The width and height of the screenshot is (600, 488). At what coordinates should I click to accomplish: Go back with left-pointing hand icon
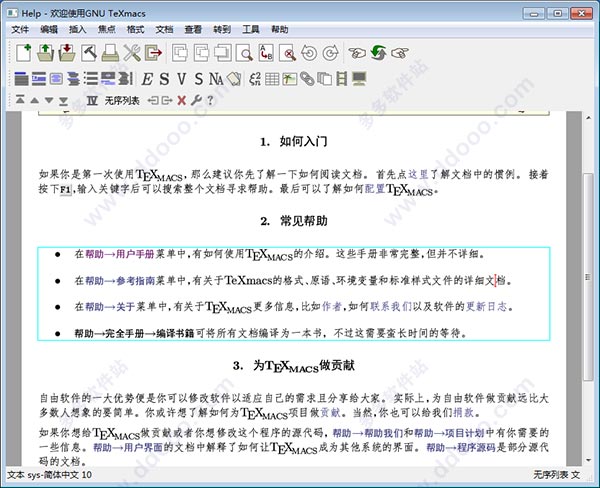click(357, 53)
